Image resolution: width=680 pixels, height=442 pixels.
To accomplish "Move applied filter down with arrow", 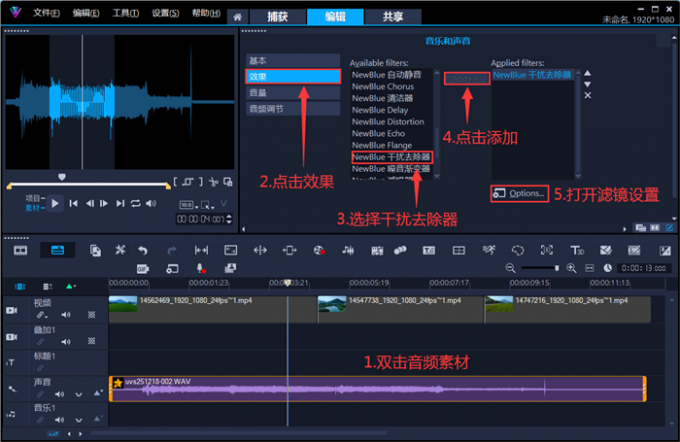I will click(x=587, y=84).
